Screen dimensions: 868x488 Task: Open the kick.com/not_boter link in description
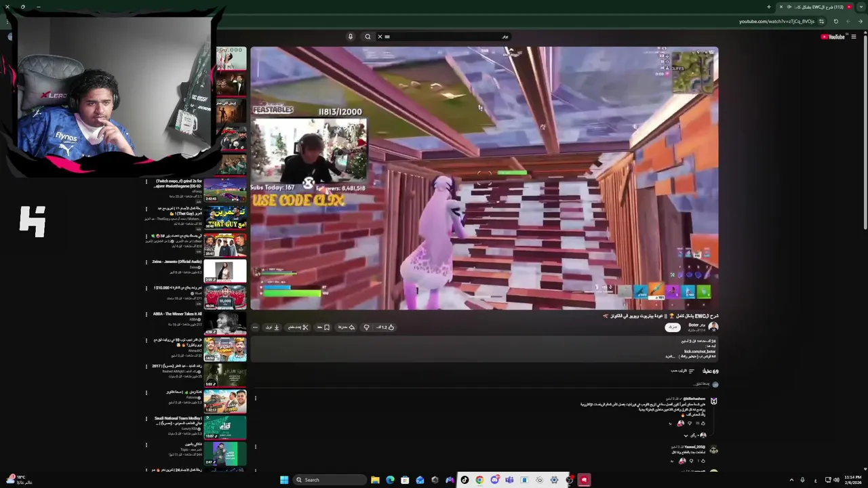tap(700, 351)
